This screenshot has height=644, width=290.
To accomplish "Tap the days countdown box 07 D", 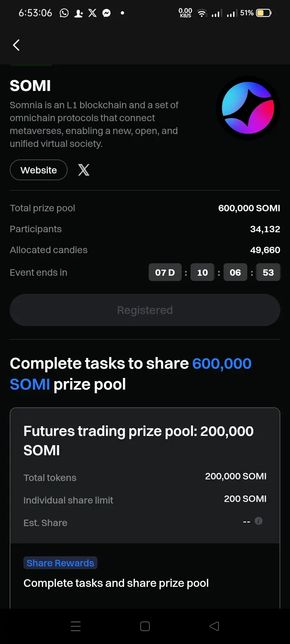I will click(x=165, y=272).
